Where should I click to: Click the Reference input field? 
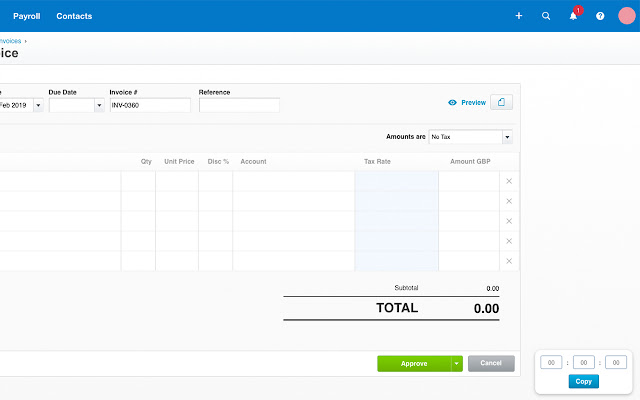click(x=239, y=105)
